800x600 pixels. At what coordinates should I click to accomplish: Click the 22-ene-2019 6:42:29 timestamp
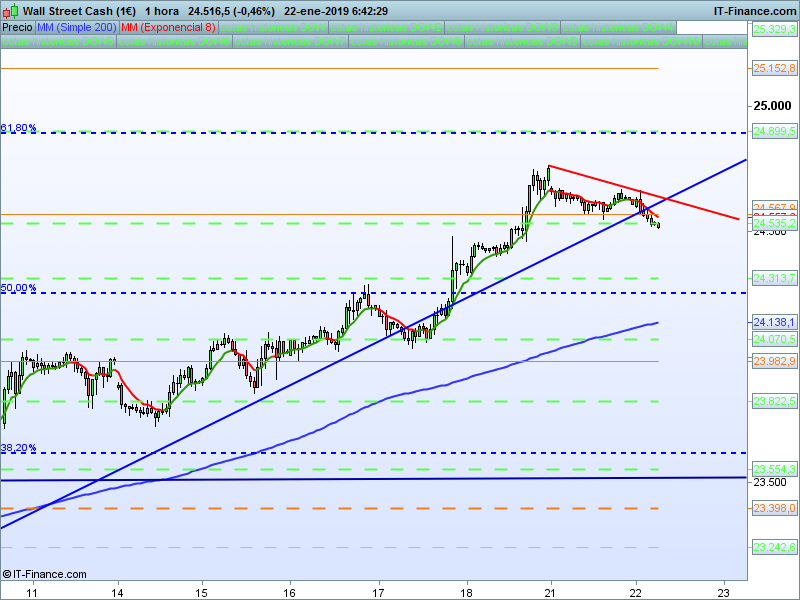(x=336, y=11)
